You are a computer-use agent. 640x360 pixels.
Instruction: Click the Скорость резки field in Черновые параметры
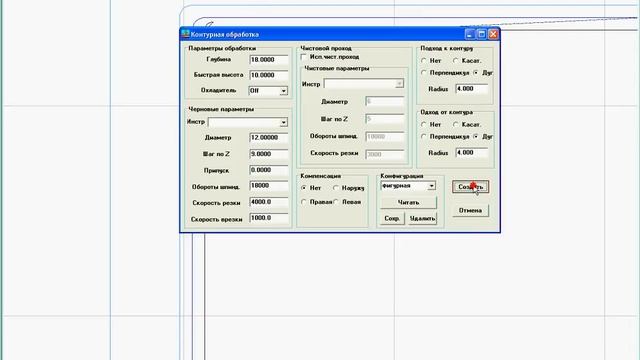click(x=269, y=202)
